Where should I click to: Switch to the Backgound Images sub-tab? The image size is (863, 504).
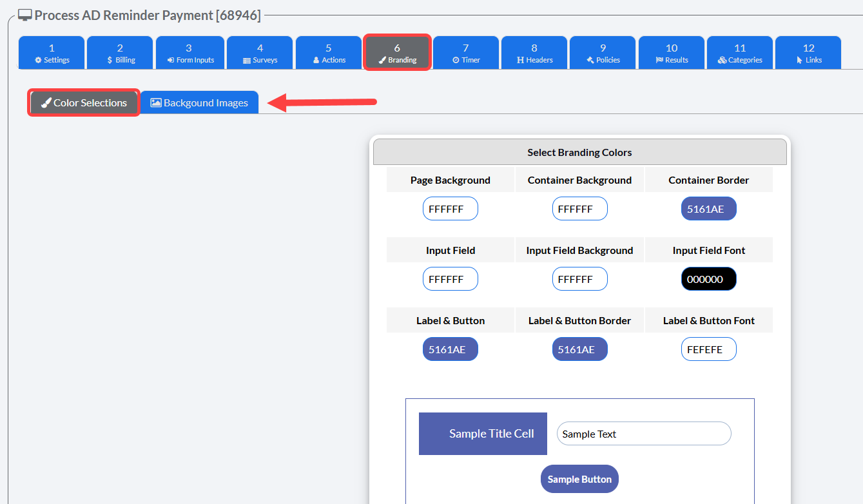(x=199, y=102)
